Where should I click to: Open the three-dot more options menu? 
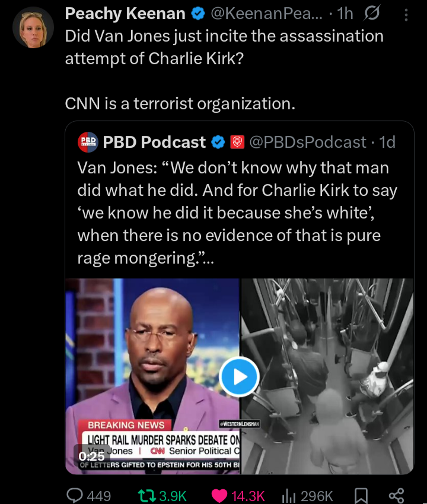click(x=406, y=15)
